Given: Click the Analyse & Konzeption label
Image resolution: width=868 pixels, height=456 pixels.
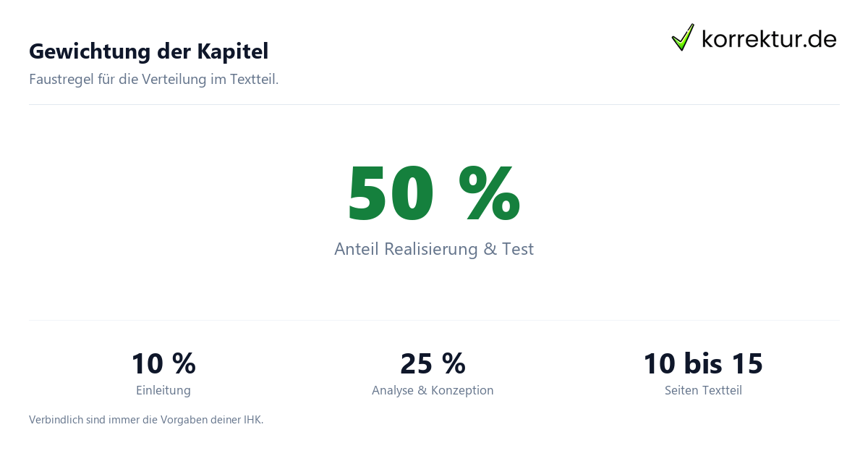Looking at the screenshot, I should pos(433,391).
